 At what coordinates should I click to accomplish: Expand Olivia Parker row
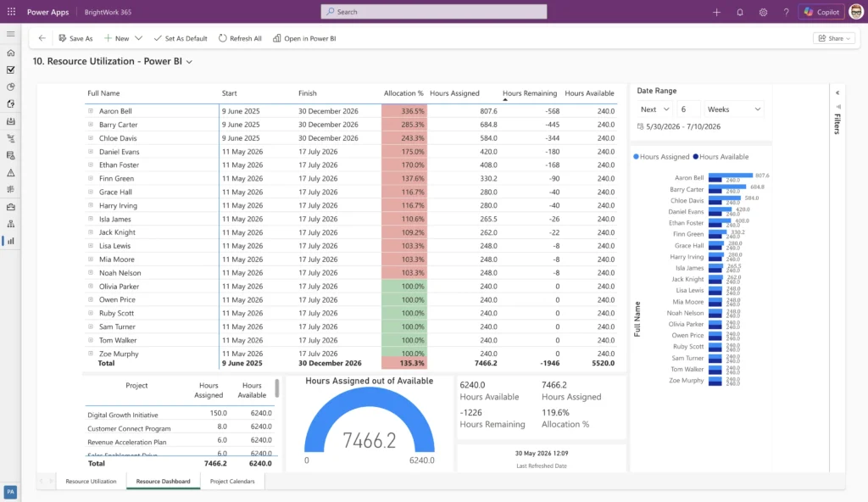click(x=91, y=286)
